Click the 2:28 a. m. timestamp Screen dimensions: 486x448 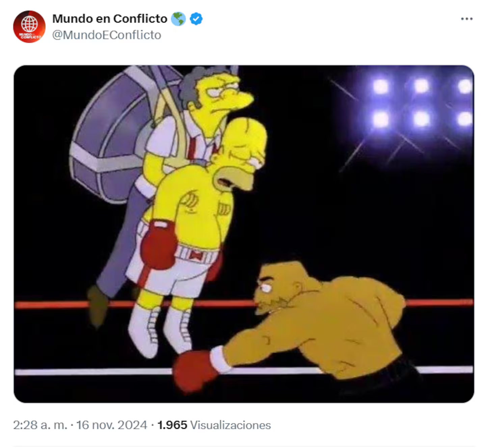tap(40, 425)
